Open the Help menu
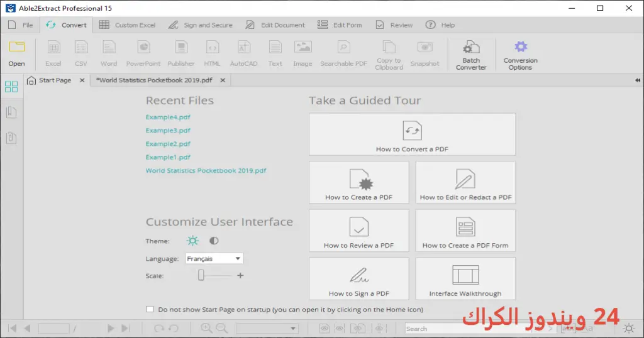The image size is (644, 338). [440, 25]
